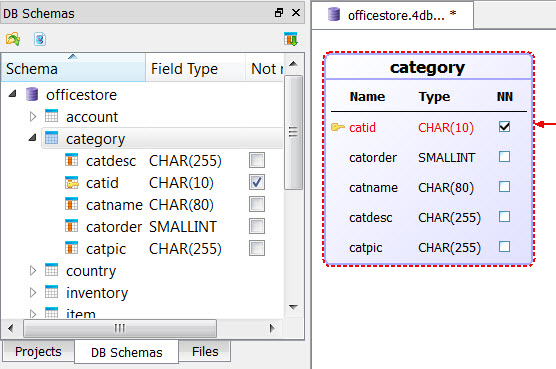The width and height of the screenshot is (556, 369).
Task: Click CHAR(10) type of catid in diagram
Action: [446, 128]
